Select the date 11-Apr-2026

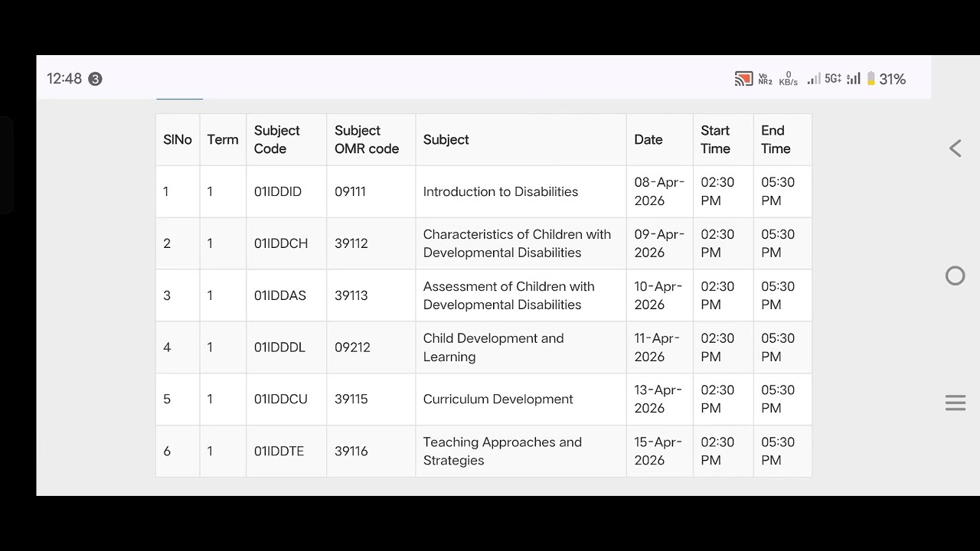click(x=658, y=347)
